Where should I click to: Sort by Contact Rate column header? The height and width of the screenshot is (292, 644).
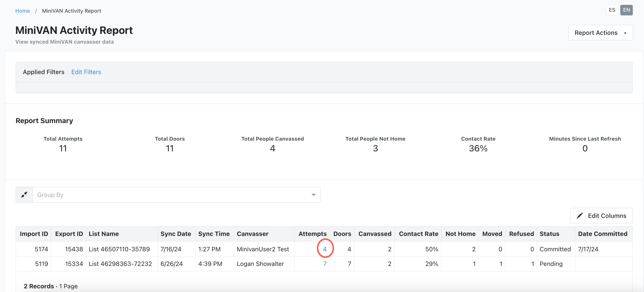[418, 234]
